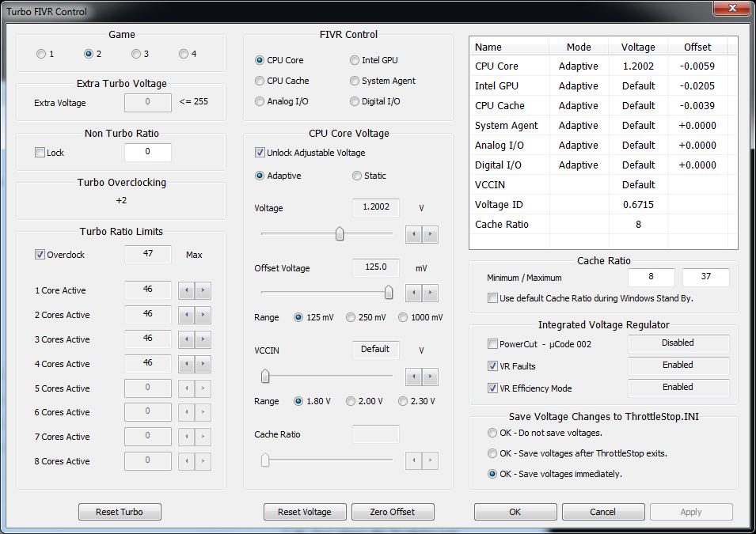Toggle the Overclock checkbox
The image size is (756, 534).
tap(40, 255)
